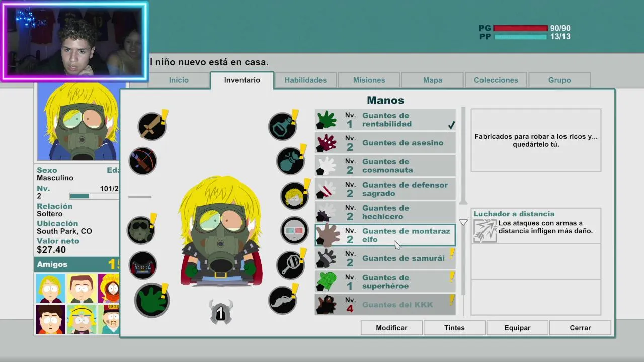The width and height of the screenshot is (644, 362).
Task: Open the ranged weapon bow slot
Action: click(x=143, y=161)
